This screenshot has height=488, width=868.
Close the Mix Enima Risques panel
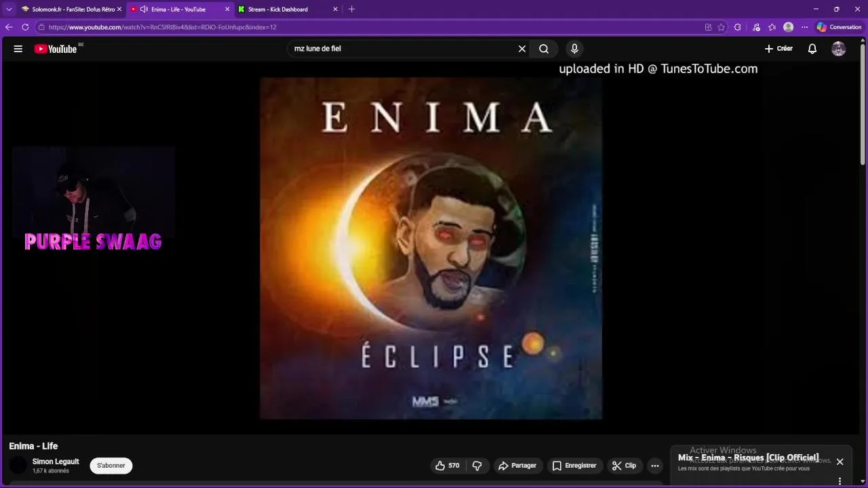point(840,462)
